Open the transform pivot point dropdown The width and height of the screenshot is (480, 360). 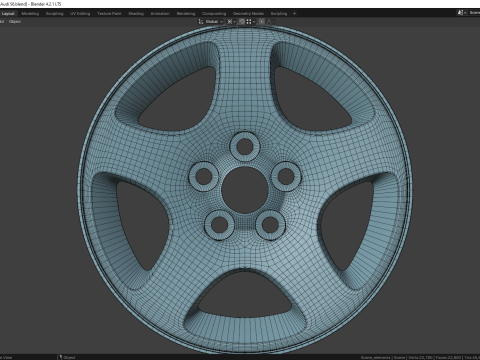click(x=231, y=22)
